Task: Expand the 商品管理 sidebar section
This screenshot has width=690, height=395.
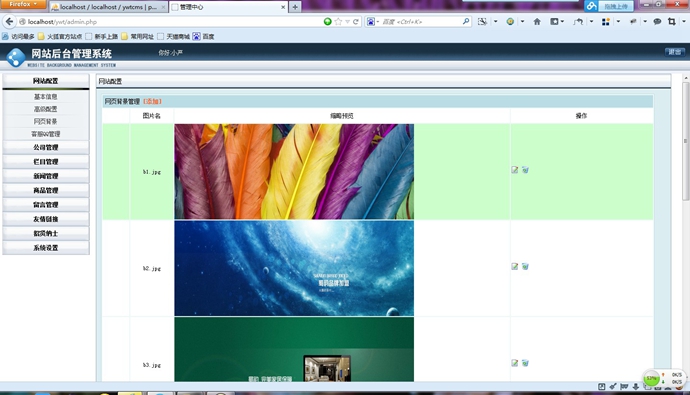Action: tap(46, 190)
